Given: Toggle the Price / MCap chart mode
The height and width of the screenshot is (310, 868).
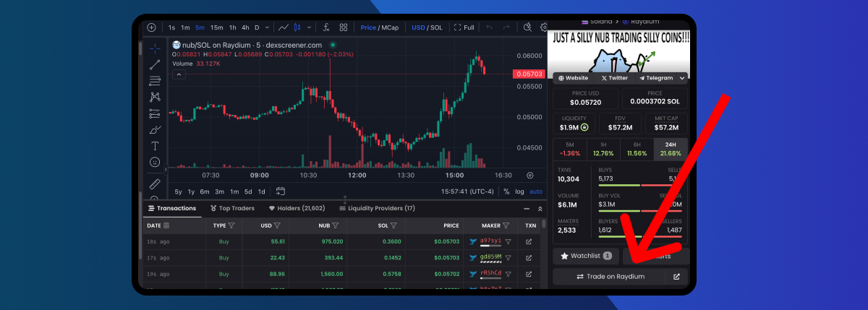Looking at the screenshot, I should [380, 27].
